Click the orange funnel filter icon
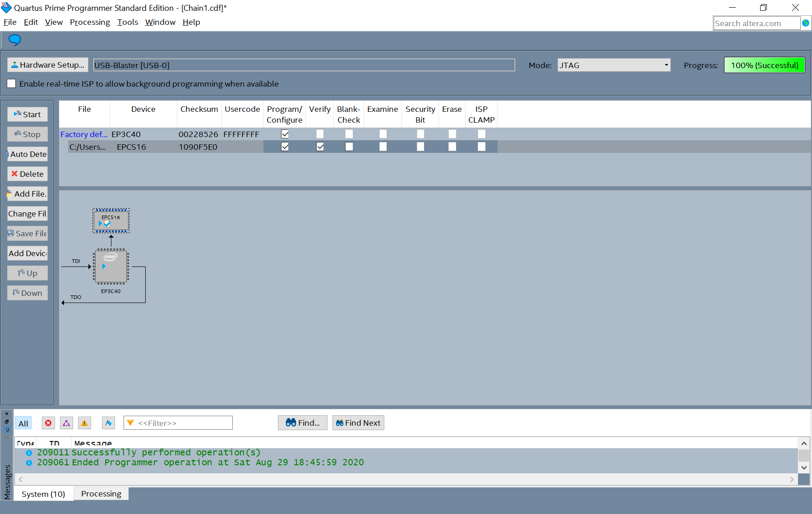The width and height of the screenshot is (812, 514). click(x=130, y=423)
